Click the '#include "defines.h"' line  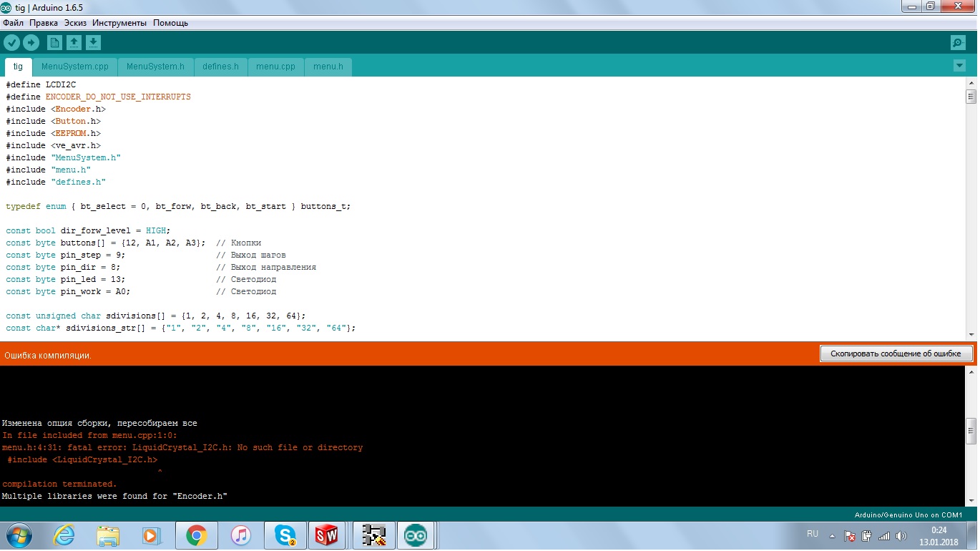(x=56, y=182)
